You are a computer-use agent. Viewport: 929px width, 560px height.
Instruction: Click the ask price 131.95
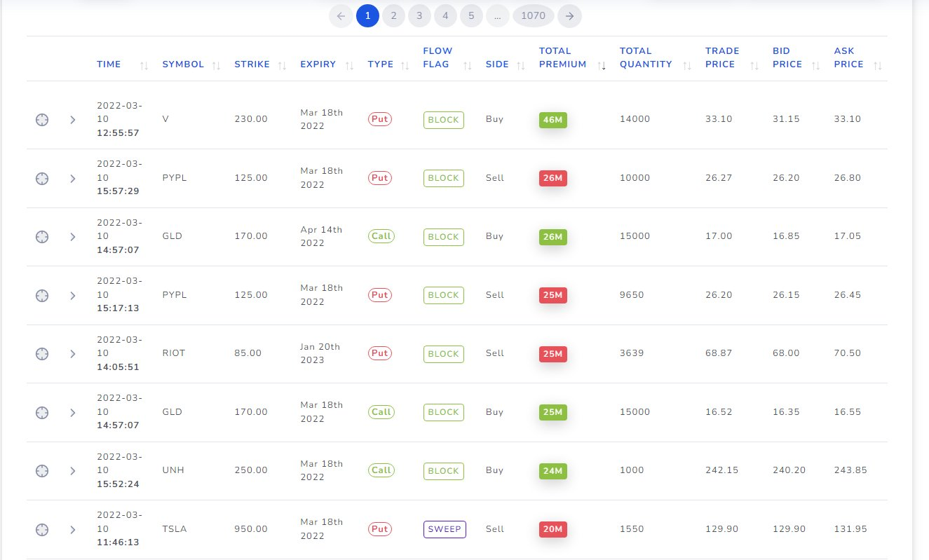850,529
